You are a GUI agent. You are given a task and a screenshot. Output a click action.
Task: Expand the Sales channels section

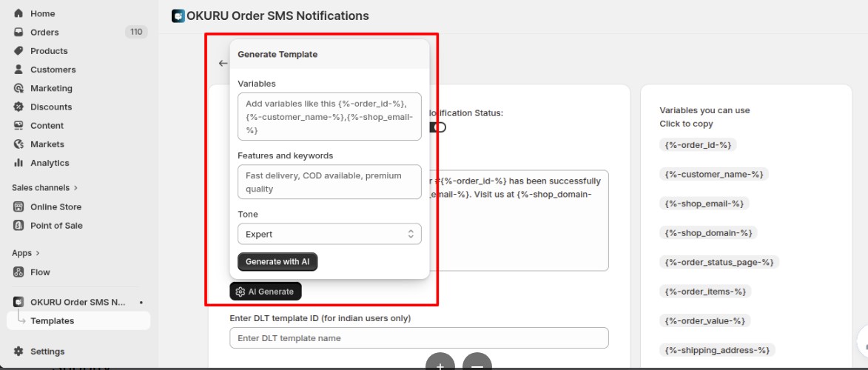(75, 188)
